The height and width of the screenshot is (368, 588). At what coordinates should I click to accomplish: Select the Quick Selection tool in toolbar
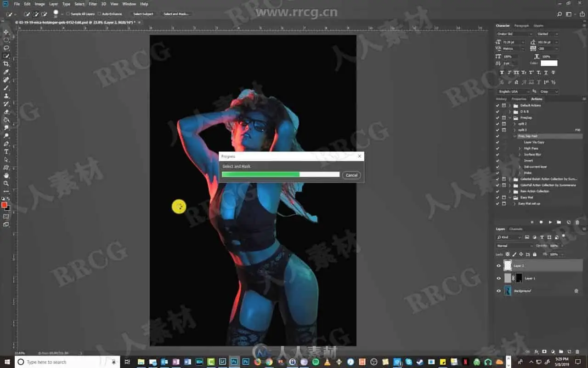(6, 56)
